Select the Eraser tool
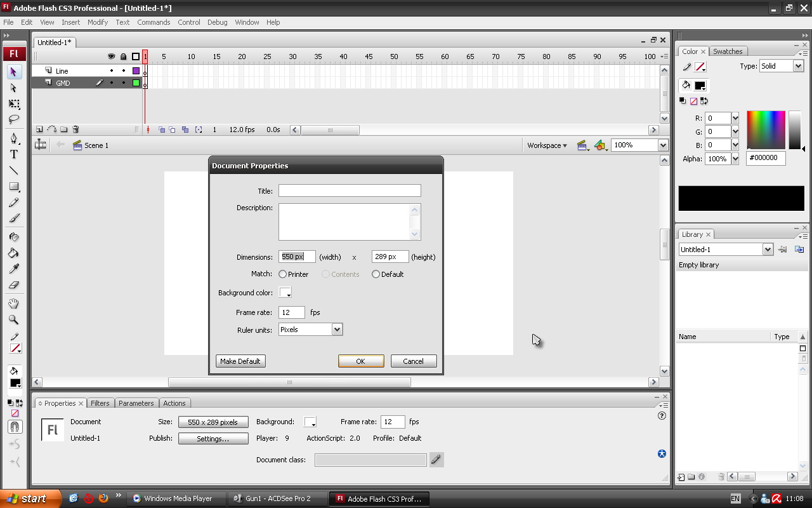812x508 pixels. coord(13,285)
